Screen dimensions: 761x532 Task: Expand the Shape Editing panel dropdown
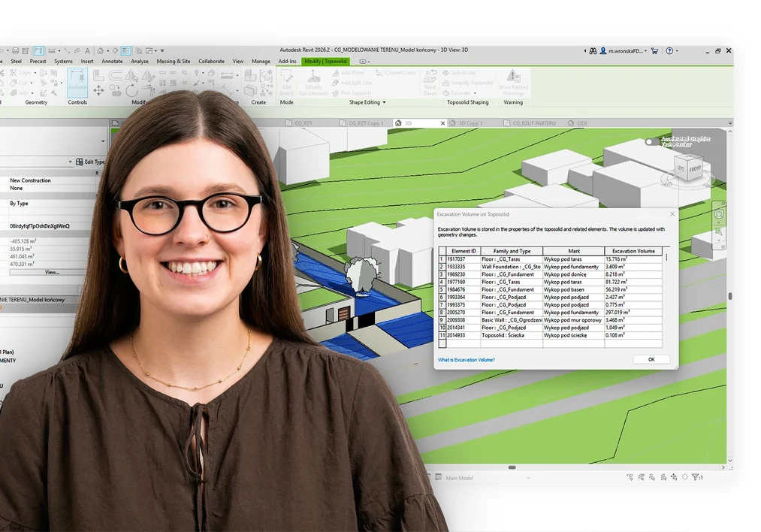(385, 102)
